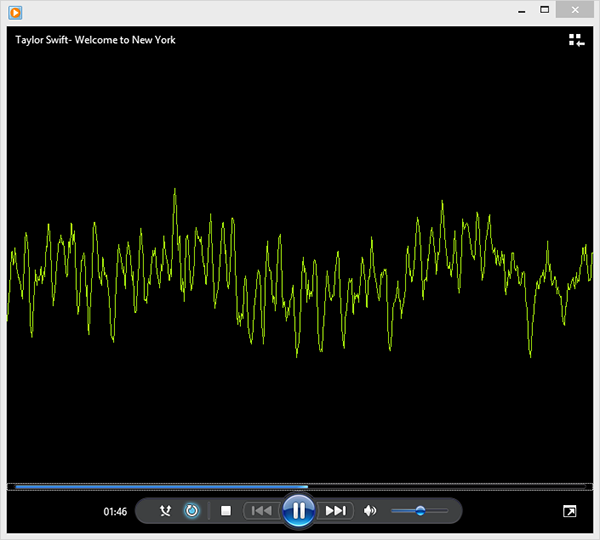Skip to the next track
This screenshot has height=540, width=600.
(x=335, y=511)
